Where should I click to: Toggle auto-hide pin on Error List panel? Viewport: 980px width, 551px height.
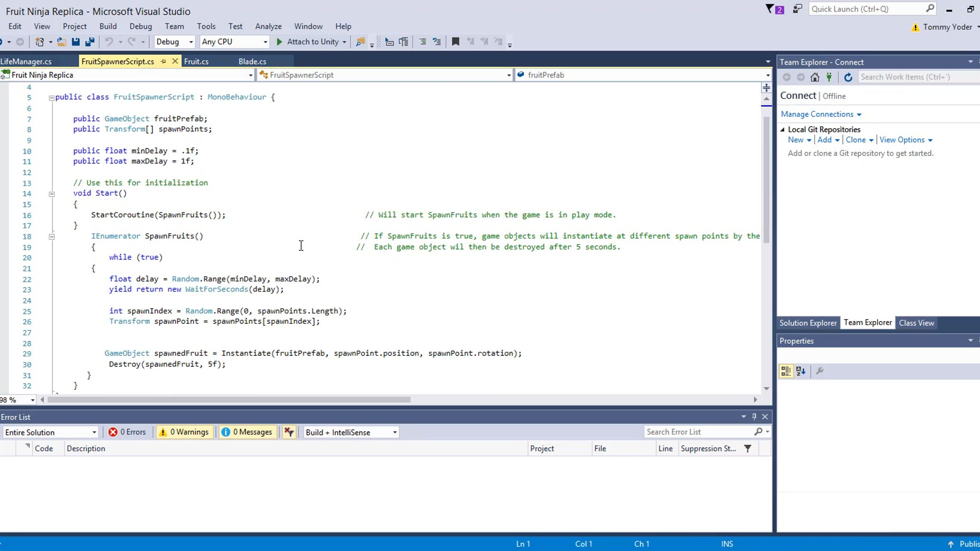click(x=754, y=417)
